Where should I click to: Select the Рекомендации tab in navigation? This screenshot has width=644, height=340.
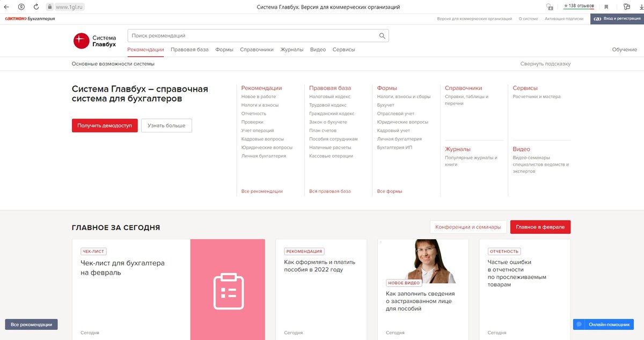(x=145, y=49)
